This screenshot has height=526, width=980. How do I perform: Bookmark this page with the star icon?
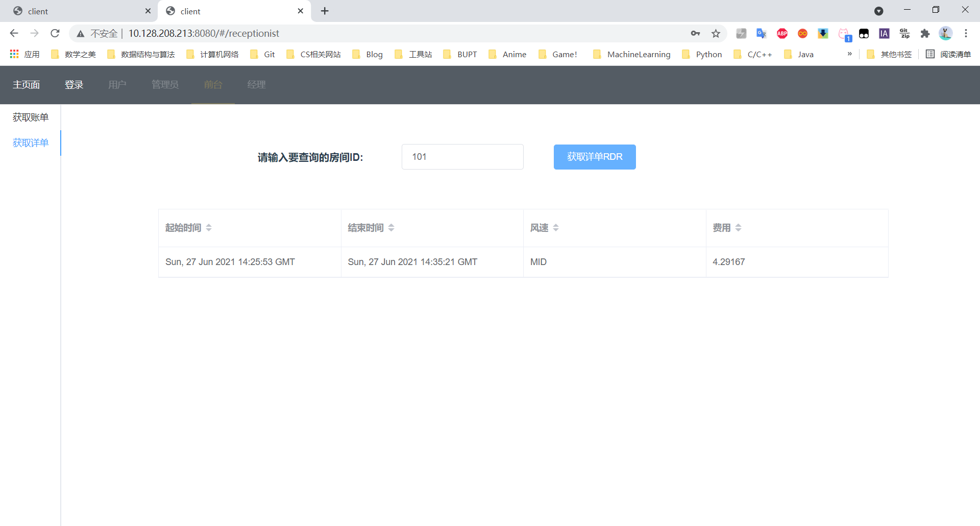coord(716,33)
